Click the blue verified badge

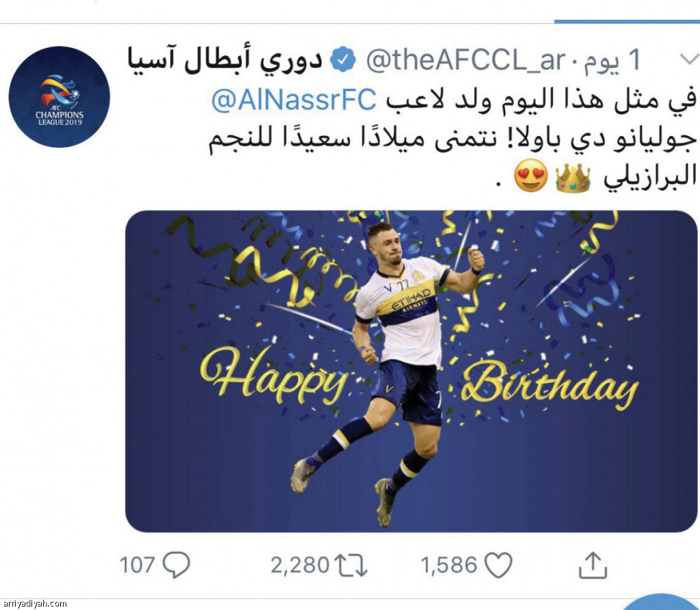tap(343, 60)
